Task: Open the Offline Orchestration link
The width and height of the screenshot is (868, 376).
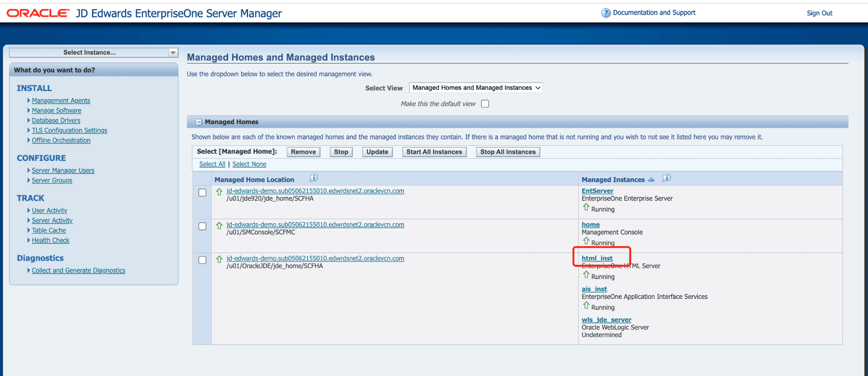Action: coord(61,140)
